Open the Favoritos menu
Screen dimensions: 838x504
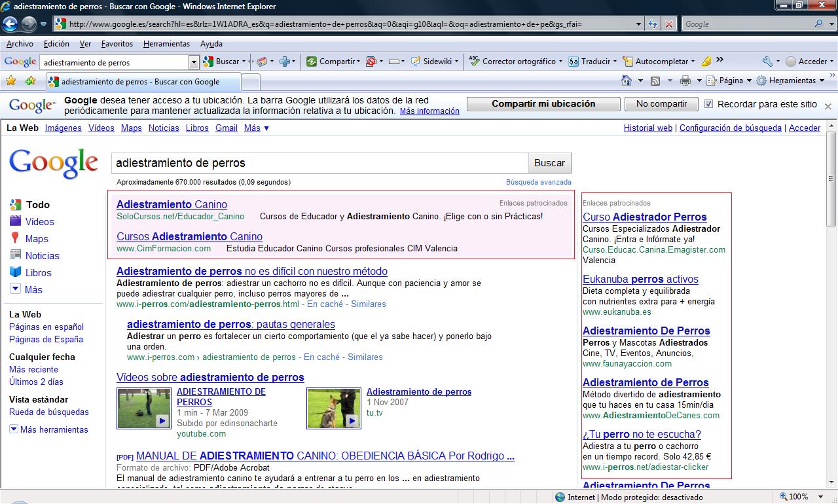[x=117, y=44]
